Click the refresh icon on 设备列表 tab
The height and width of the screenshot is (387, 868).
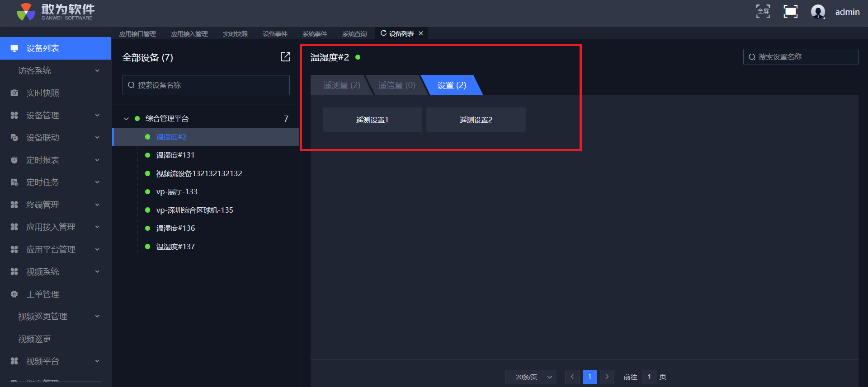click(383, 33)
